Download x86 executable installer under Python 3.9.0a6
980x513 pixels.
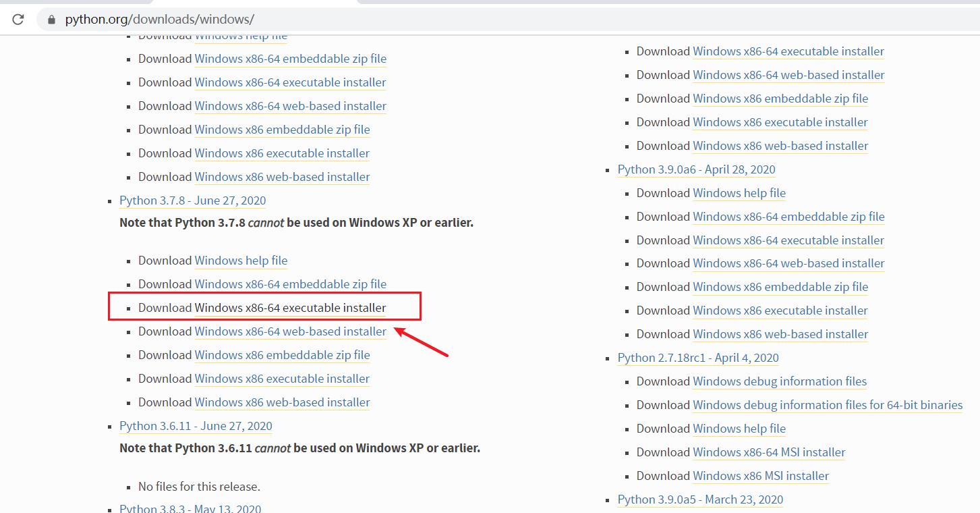[780, 310]
